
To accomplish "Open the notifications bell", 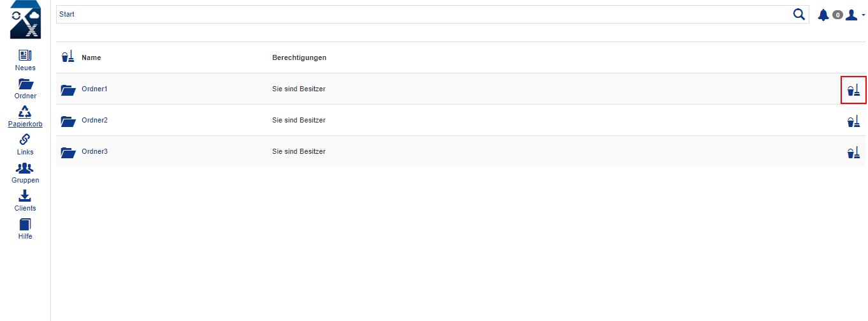I will click(823, 15).
